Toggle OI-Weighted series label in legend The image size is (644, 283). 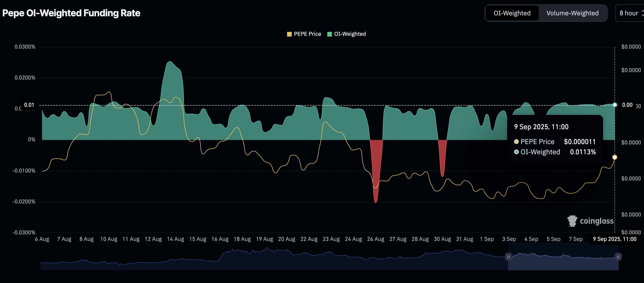(x=350, y=34)
